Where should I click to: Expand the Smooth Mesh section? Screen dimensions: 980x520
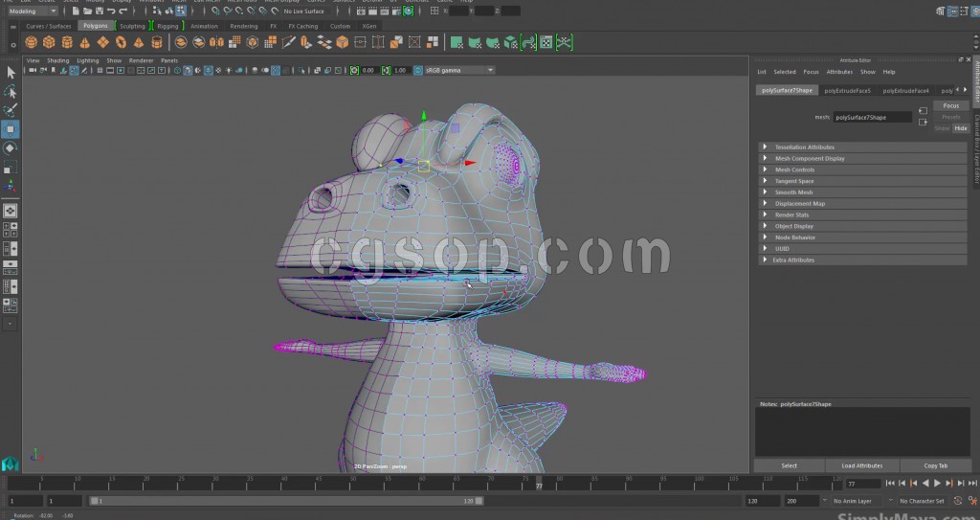click(x=862, y=192)
